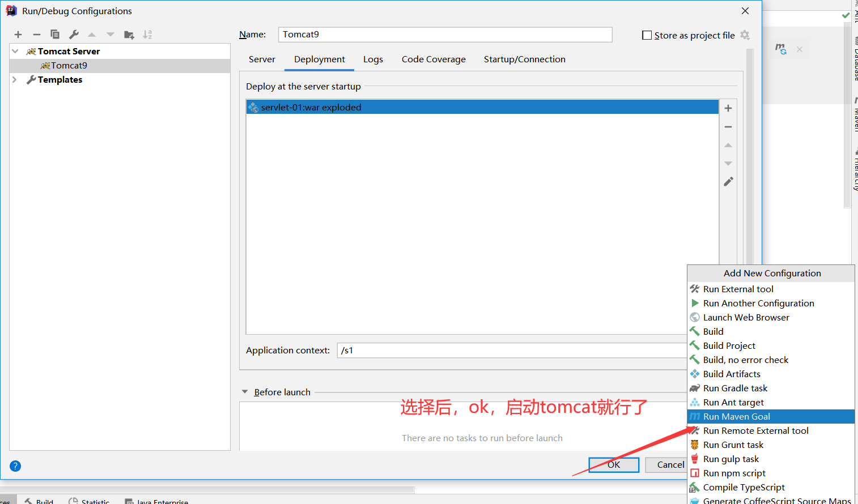Viewport: 858px width, 504px height.
Task: Open the Statistic tool window tab
Action: (x=89, y=501)
